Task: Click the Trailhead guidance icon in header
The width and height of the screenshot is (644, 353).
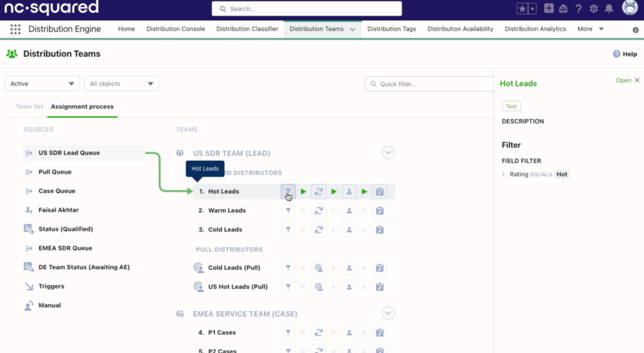Action: click(563, 9)
